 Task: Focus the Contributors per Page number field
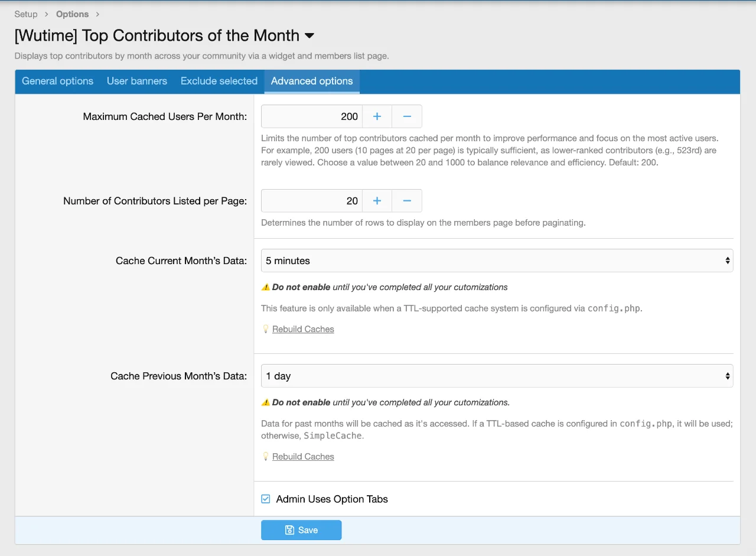click(311, 201)
